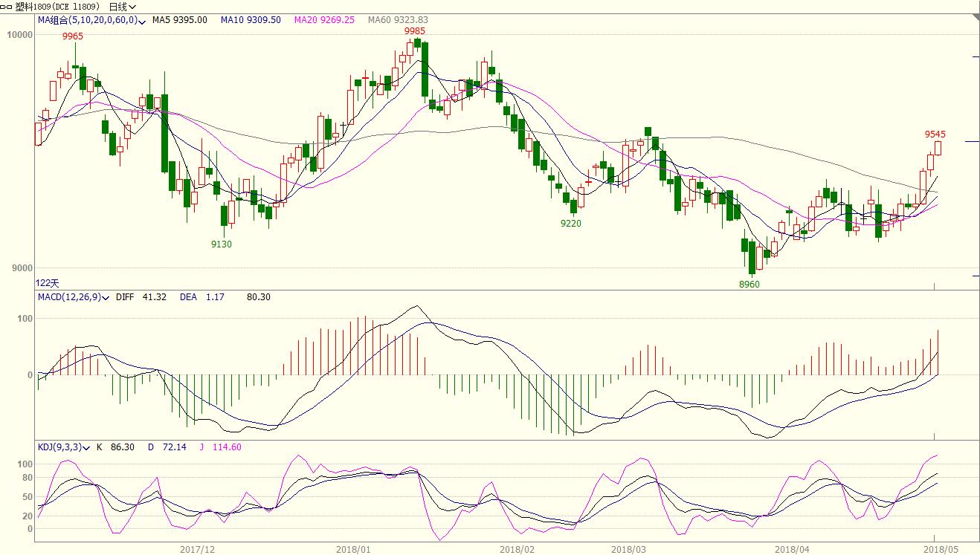Image resolution: width=980 pixels, height=555 pixels.
Task: Click the 10000 price axis label
Action: tap(20, 35)
